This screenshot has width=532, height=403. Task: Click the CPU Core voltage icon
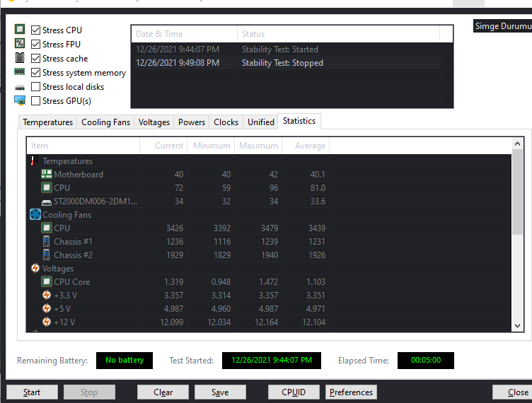click(x=47, y=281)
